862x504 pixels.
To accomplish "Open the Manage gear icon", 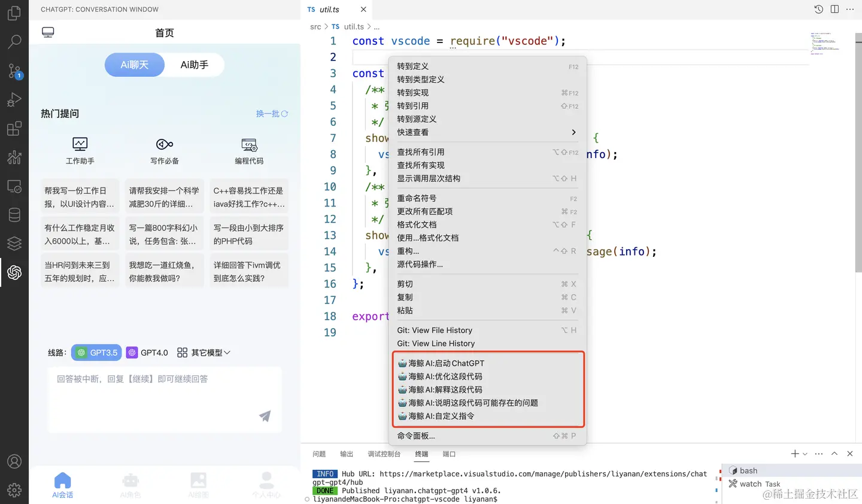I will [x=14, y=490].
